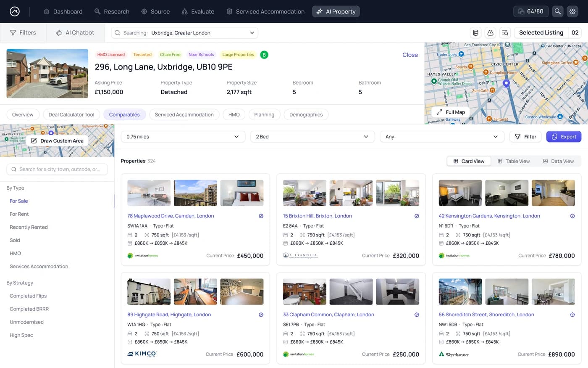Image resolution: width=588 pixels, height=368 pixels.
Task: Click the 64/80 credits counter
Action: point(531,11)
